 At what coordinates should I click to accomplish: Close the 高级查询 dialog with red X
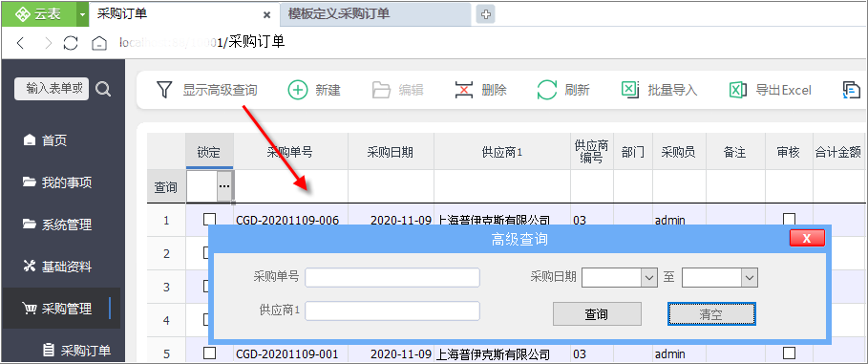807,238
